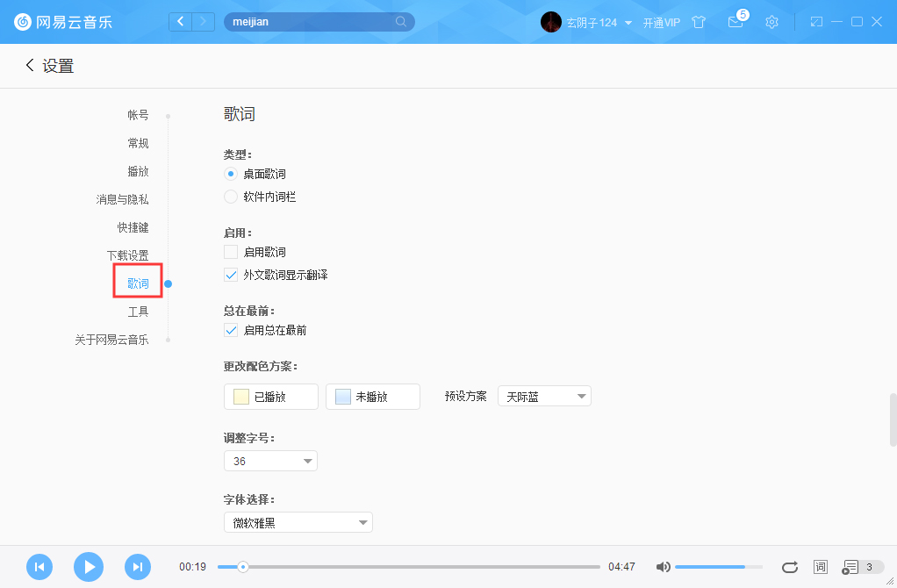Open the lyrics panel via 词 icon
Viewport: 897px width, 588px height.
pos(820,567)
